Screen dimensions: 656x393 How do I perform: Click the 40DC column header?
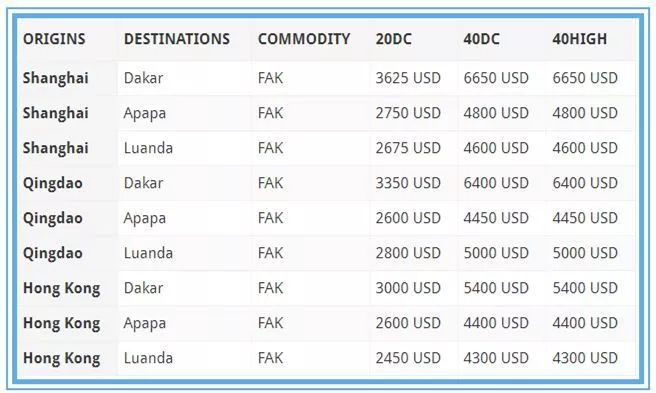(x=481, y=39)
